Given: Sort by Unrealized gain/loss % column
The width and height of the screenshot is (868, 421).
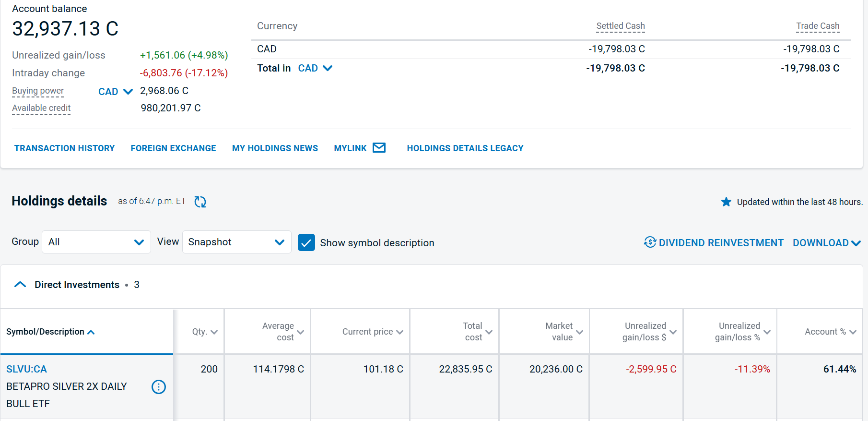Looking at the screenshot, I should click(x=743, y=332).
